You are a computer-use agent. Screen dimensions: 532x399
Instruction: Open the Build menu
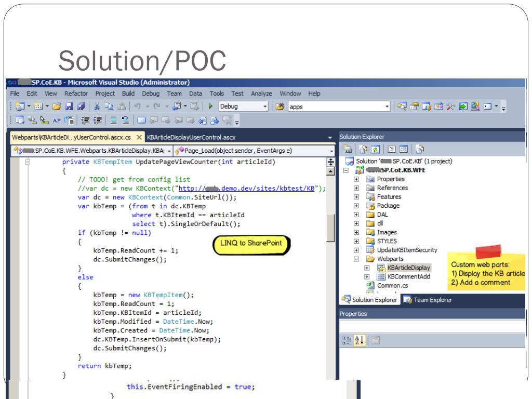[x=128, y=94]
